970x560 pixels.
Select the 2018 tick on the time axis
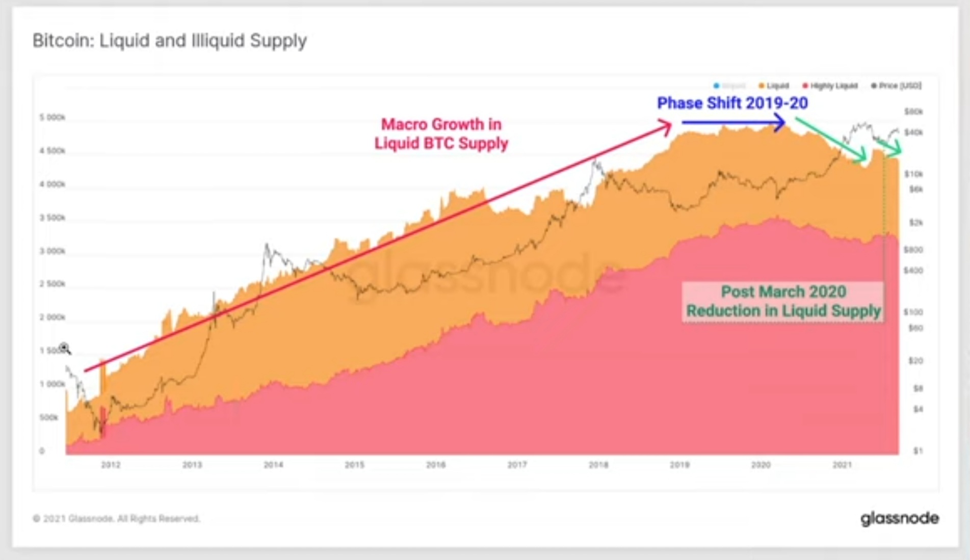598,465
